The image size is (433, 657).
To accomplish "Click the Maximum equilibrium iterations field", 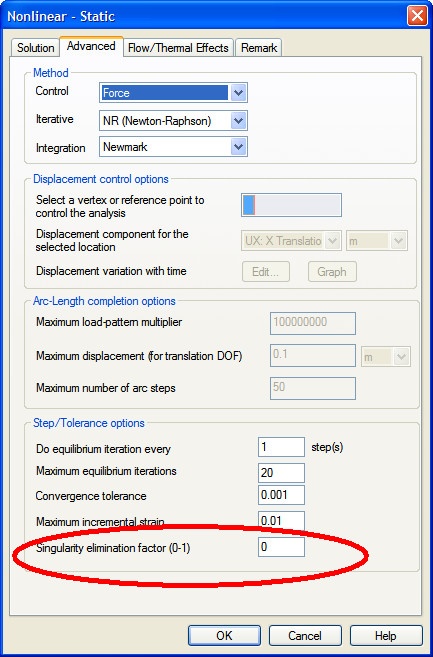I will pos(281,473).
